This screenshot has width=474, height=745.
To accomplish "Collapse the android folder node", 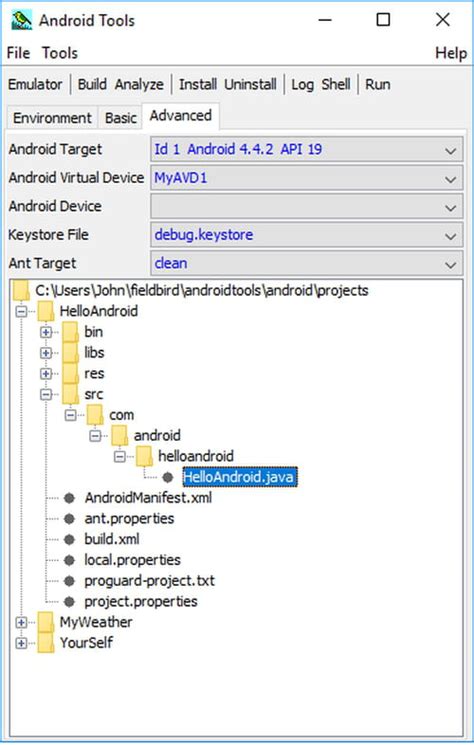I will click(95, 436).
